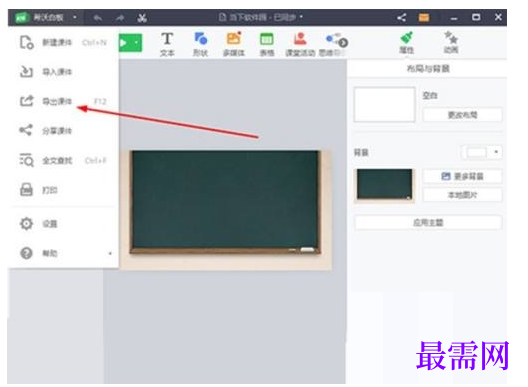Close the whiteboard window
The height and width of the screenshot is (387, 528).
point(498,17)
